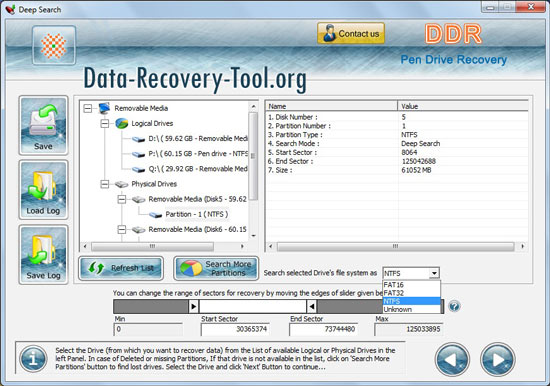Collapse the Physical Drives node
The image size is (550, 386).
pos(105,184)
